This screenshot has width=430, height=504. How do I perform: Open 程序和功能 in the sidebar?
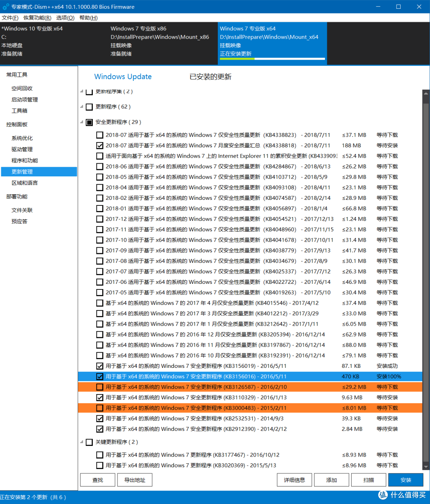pyautogui.click(x=25, y=160)
